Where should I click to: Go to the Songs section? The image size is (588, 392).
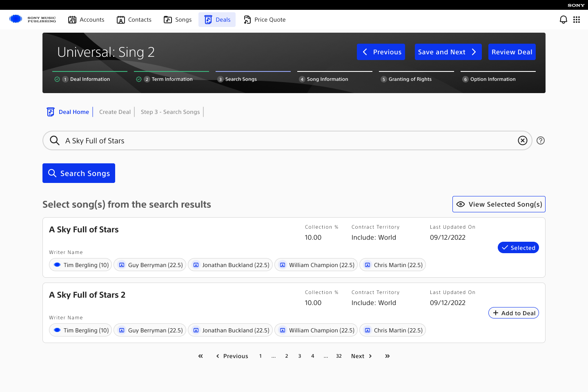(x=178, y=20)
